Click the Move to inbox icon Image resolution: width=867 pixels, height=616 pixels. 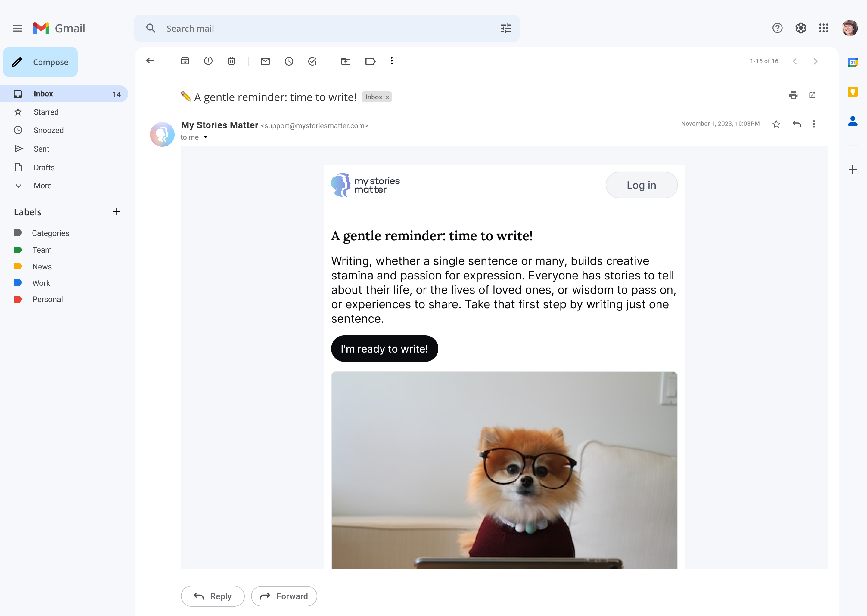tap(346, 61)
